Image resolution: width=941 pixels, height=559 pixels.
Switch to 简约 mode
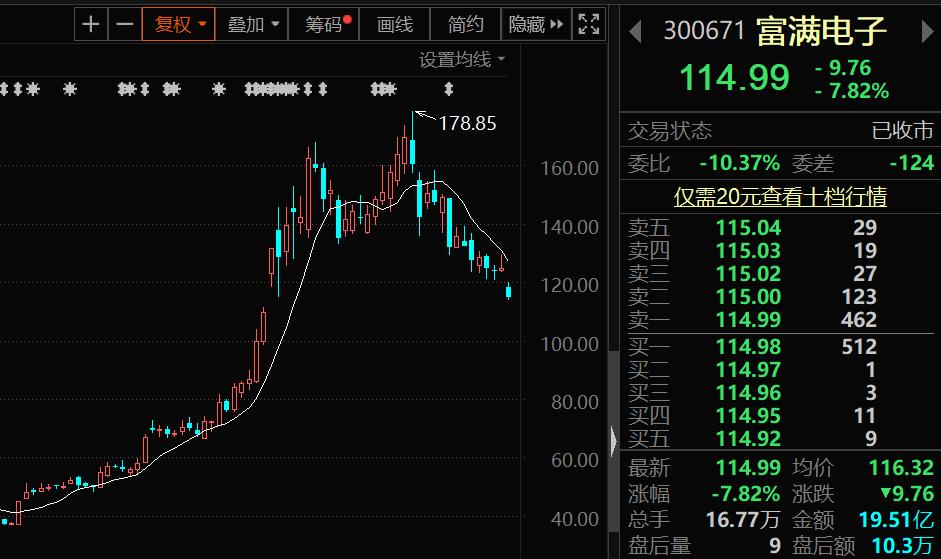tap(465, 24)
